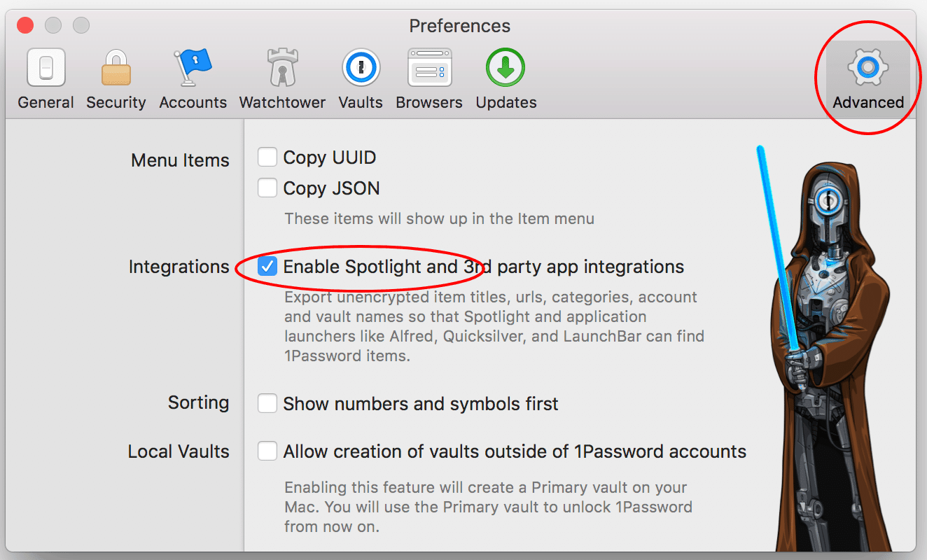927x560 pixels.
Task: Click the Menu Items section label
Action: click(181, 160)
